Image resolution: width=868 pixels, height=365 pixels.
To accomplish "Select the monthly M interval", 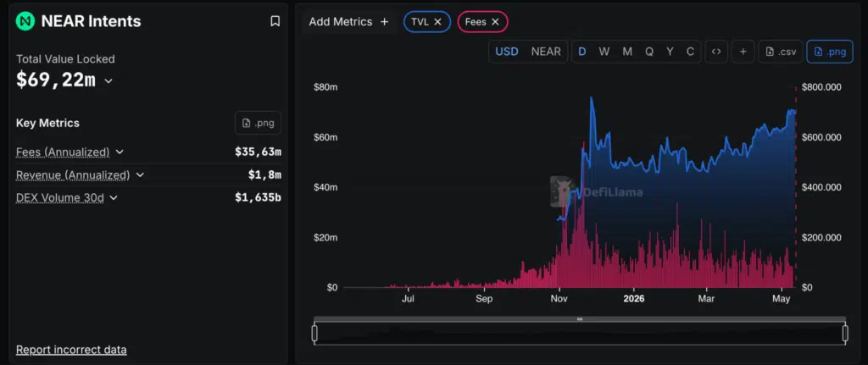I will click(x=627, y=52).
